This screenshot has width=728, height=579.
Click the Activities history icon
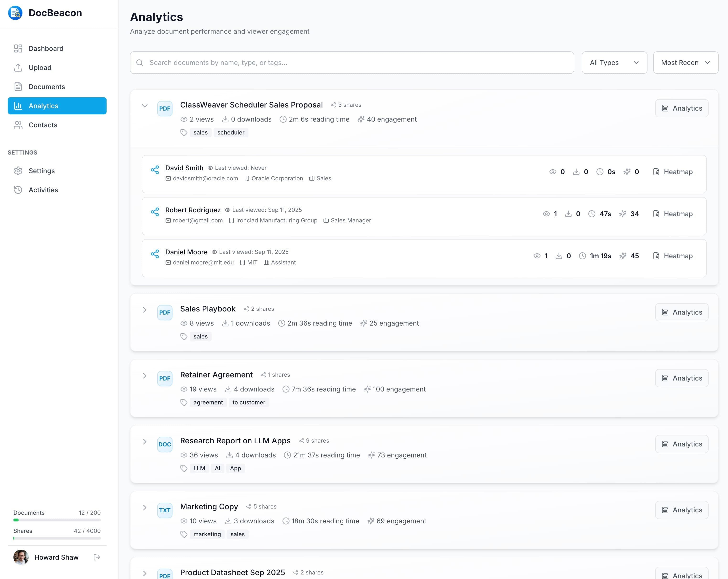point(18,190)
